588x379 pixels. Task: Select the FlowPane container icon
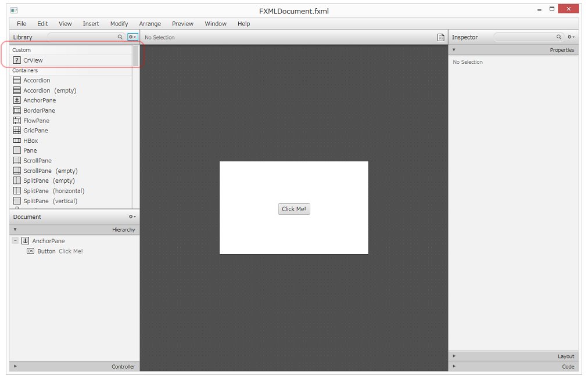pos(17,121)
